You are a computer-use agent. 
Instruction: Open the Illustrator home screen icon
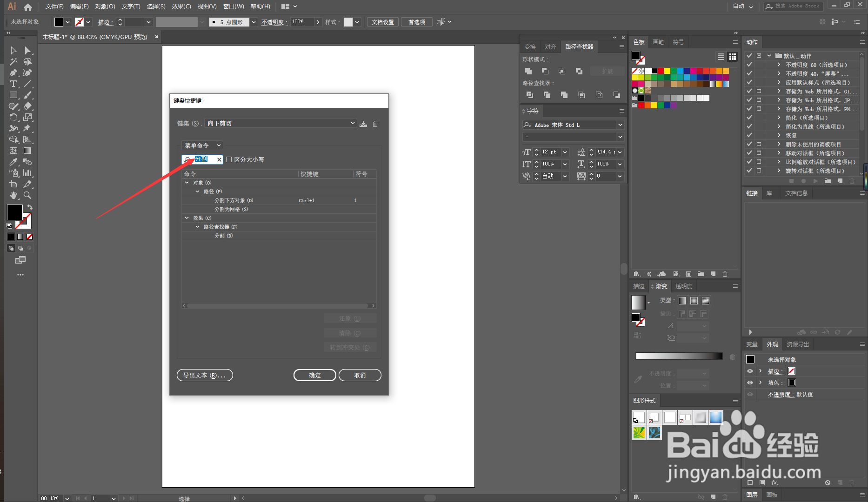pyautogui.click(x=28, y=7)
